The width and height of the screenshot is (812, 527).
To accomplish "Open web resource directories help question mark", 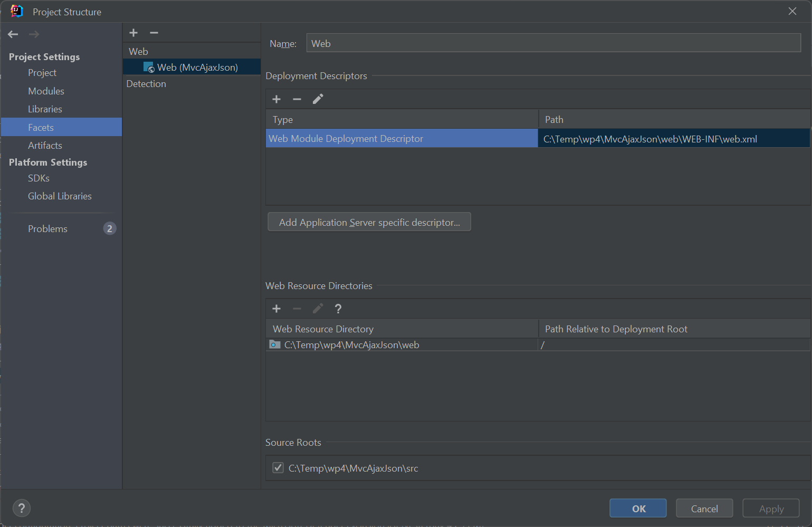I will click(x=338, y=309).
